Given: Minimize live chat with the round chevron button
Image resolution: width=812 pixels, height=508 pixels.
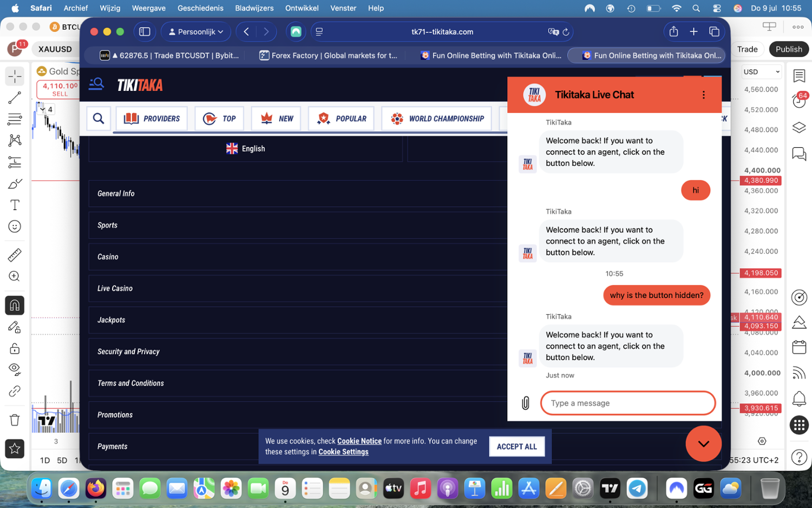Looking at the screenshot, I should coord(703,444).
